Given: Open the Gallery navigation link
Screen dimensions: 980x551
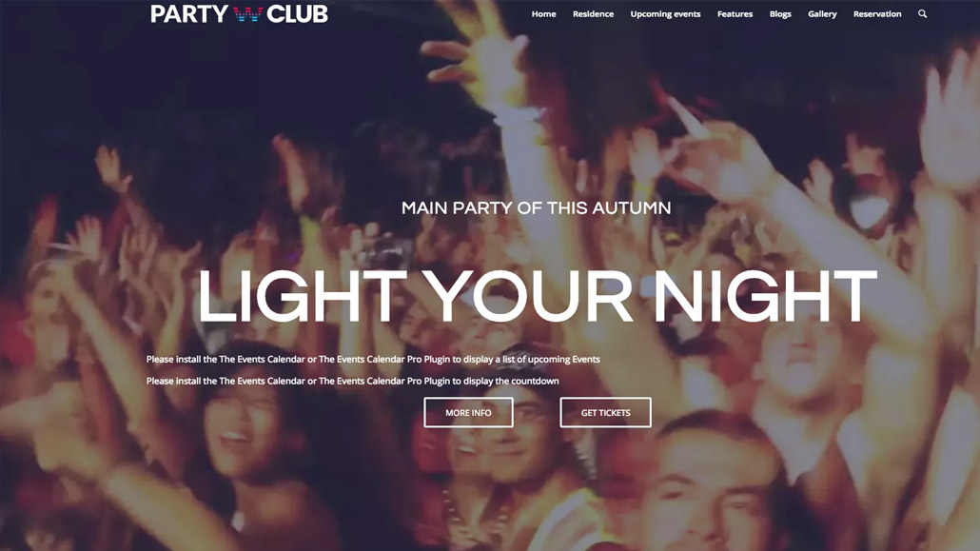Looking at the screenshot, I should pos(822,13).
